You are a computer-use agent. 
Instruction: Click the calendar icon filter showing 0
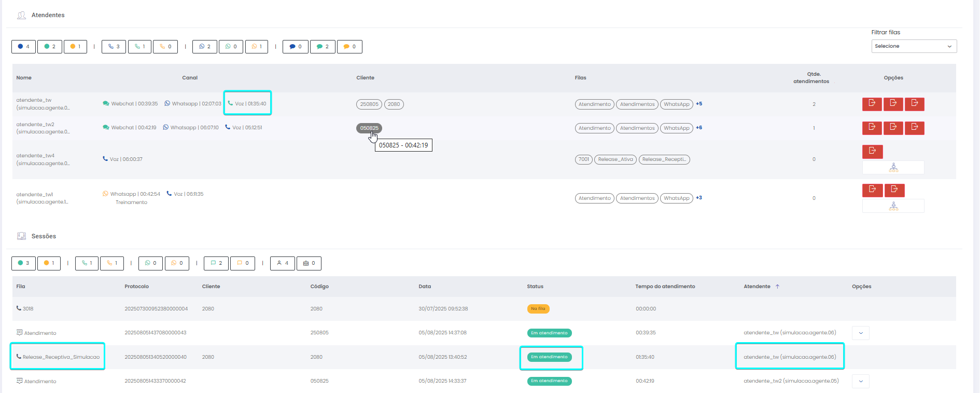tap(309, 263)
